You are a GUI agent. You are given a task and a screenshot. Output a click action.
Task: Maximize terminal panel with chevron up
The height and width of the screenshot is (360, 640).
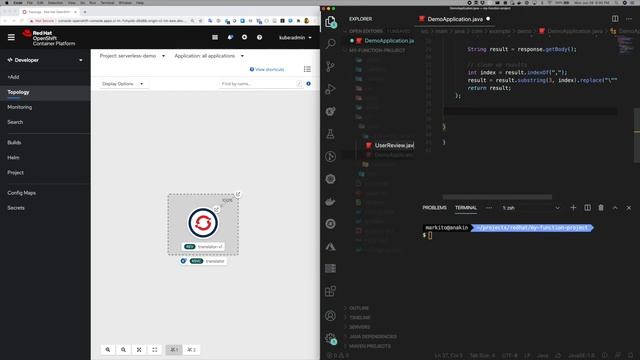point(615,208)
